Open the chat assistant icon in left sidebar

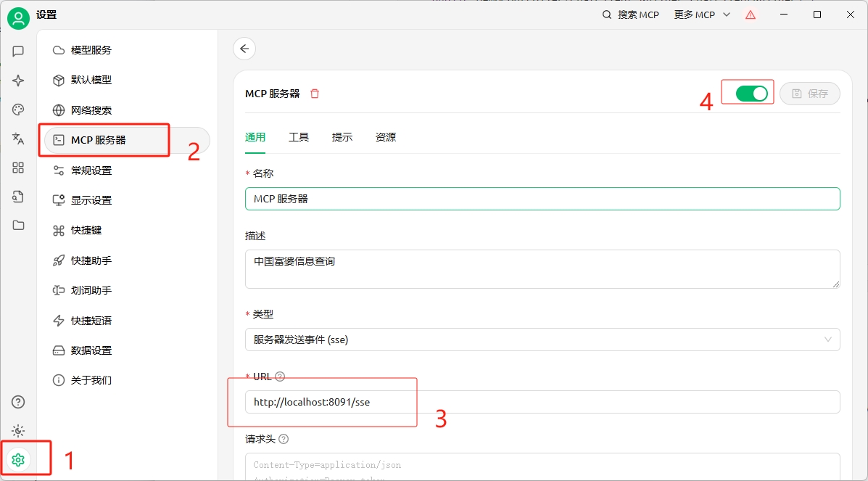click(x=18, y=52)
